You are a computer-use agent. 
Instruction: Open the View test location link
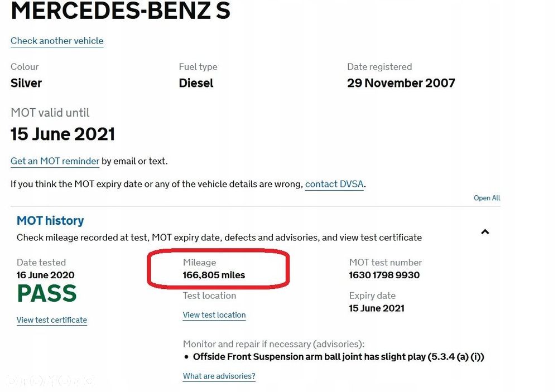click(x=214, y=315)
